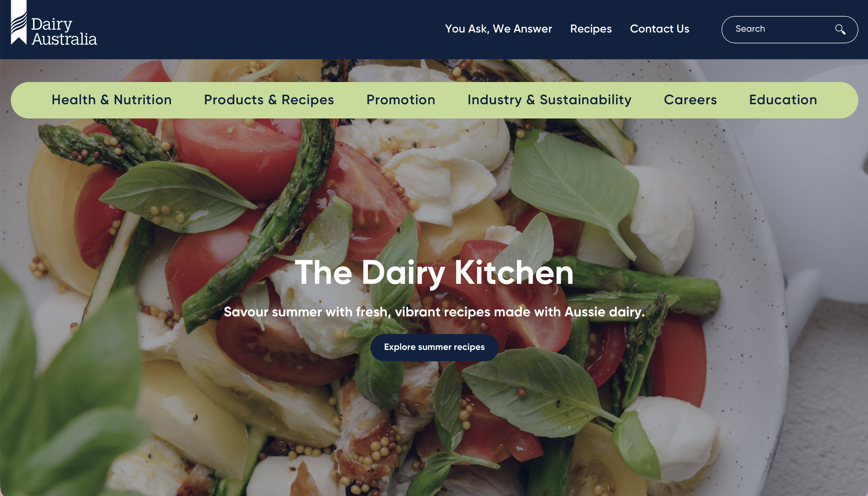The height and width of the screenshot is (496, 868).
Task: Open the Dairy Australia wordmark home link
Action: pos(64,32)
